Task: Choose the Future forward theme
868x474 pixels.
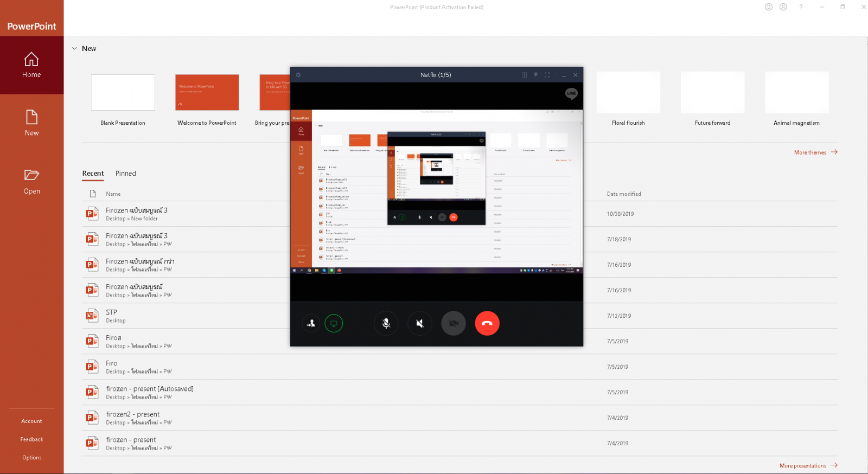Action: pos(712,93)
